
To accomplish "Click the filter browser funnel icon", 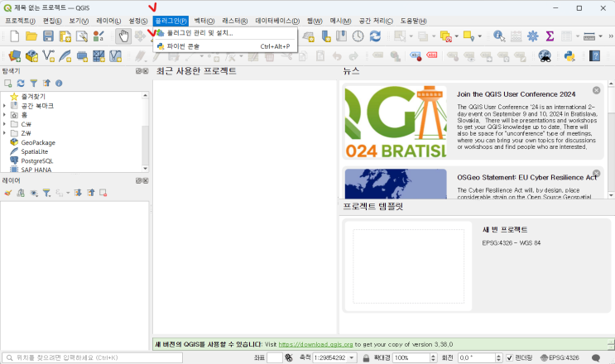I will click(34, 83).
